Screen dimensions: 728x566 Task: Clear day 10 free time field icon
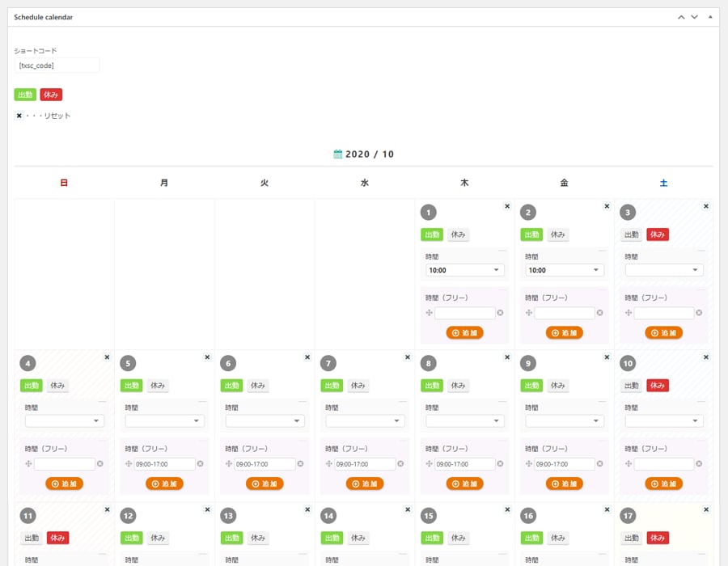click(x=699, y=464)
